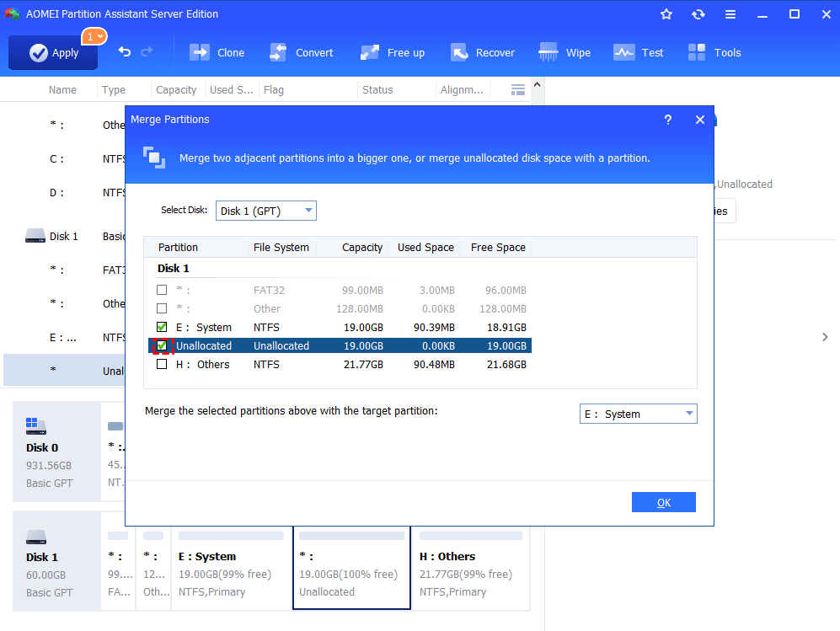This screenshot has width=840, height=631.
Task: Click the Used S... column header
Action: click(232, 90)
